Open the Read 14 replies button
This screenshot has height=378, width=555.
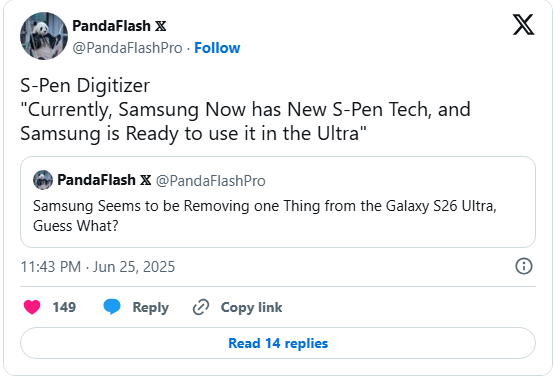tap(278, 343)
